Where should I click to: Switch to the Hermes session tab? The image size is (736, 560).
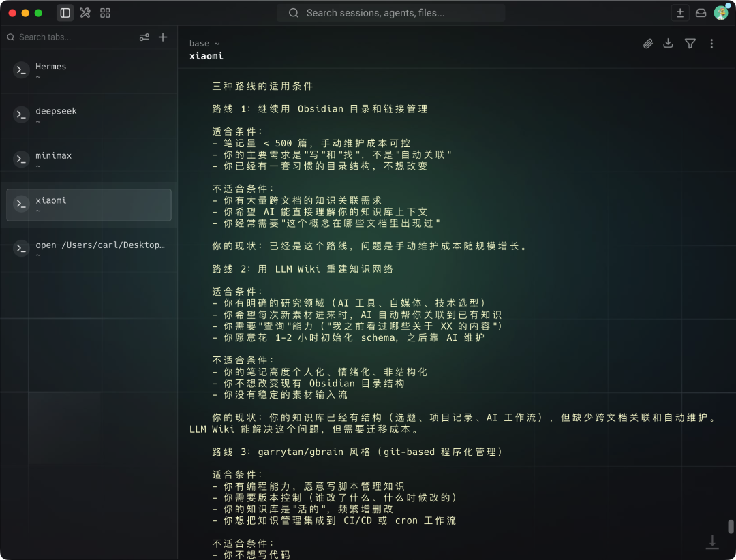pos(89,70)
